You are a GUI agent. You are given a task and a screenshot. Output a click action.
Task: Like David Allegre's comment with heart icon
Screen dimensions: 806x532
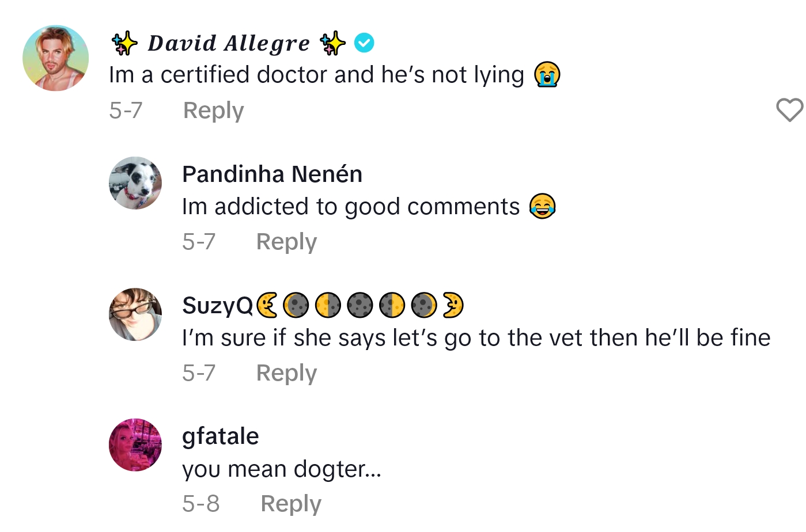(790, 110)
